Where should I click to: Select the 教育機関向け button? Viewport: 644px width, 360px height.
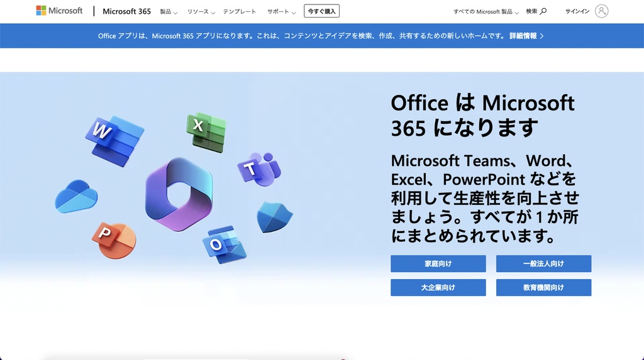[x=544, y=287]
